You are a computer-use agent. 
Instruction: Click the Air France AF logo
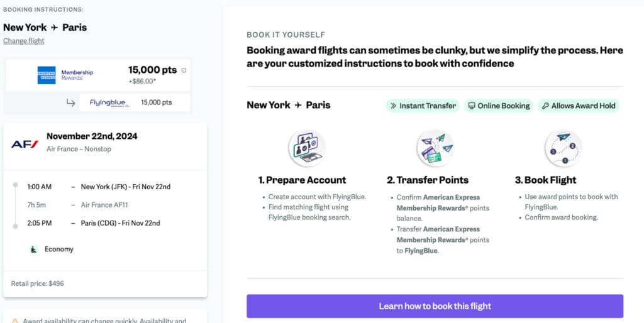coord(25,144)
